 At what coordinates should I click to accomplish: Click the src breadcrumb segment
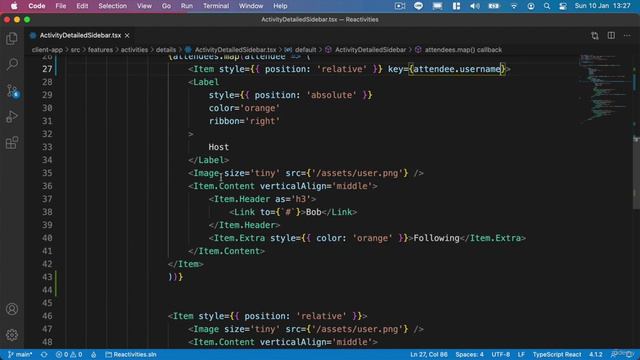(75, 50)
